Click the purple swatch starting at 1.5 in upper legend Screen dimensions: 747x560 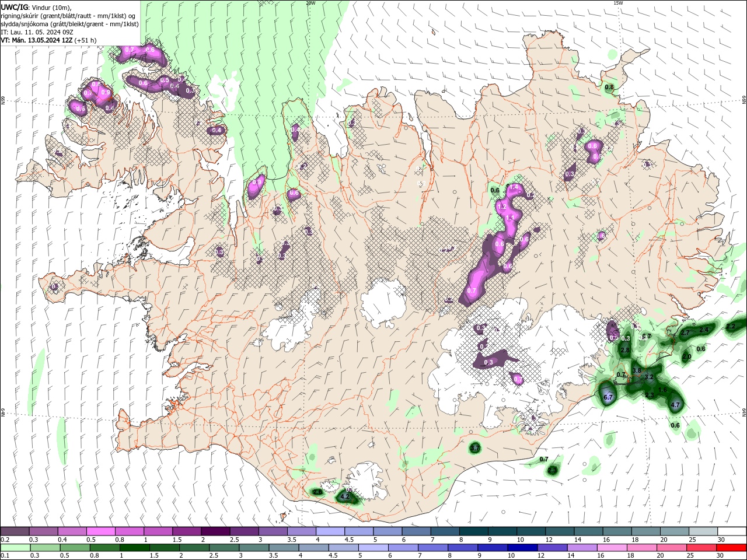point(186,531)
